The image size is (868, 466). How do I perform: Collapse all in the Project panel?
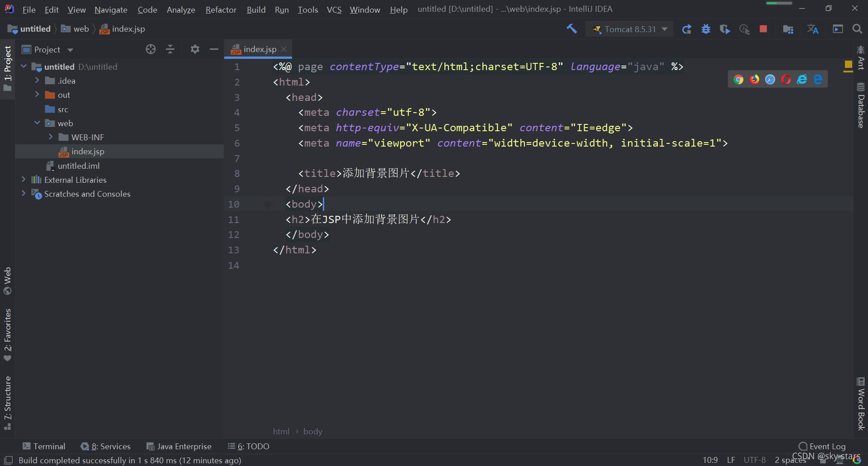coord(170,49)
